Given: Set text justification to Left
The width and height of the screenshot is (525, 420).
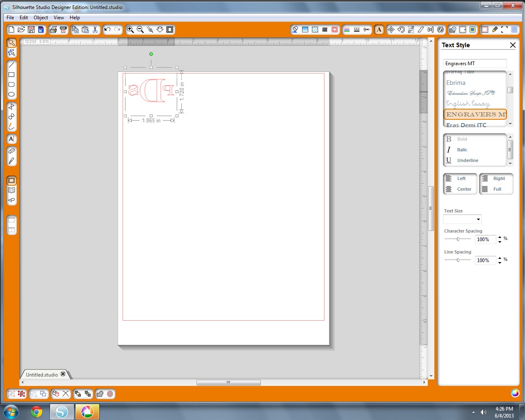Looking at the screenshot, I should click(460, 178).
